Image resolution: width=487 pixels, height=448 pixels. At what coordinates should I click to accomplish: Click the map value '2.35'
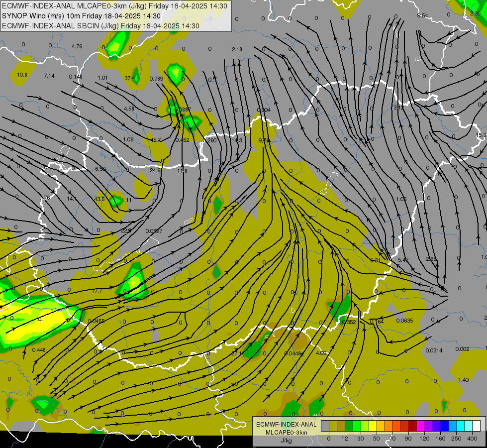(x=476, y=13)
